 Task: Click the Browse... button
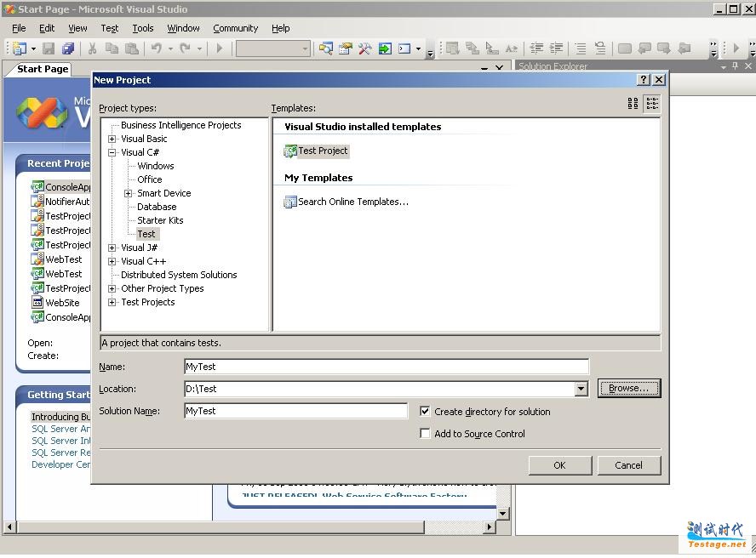[628, 389]
